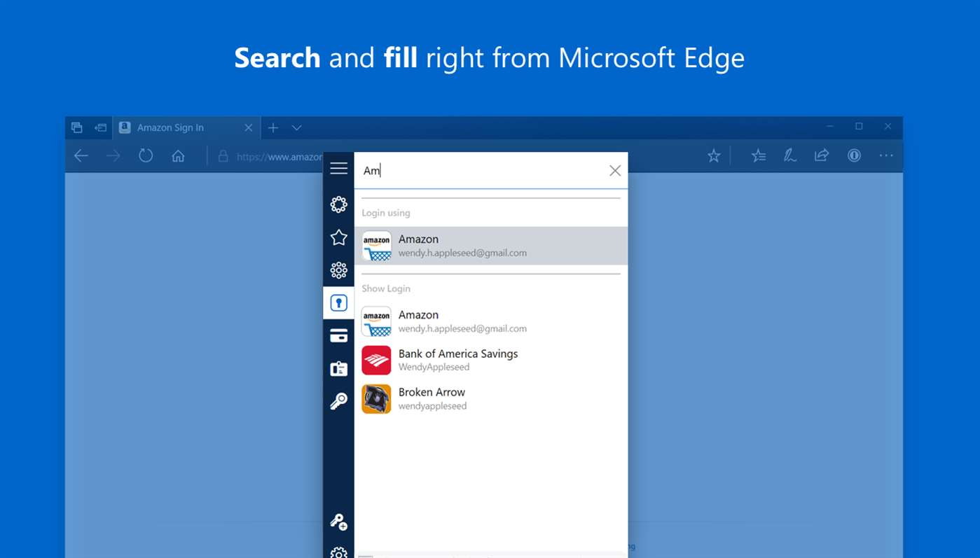Image resolution: width=980 pixels, height=558 pixels.
Task: Open the Identities category icon
Action: [x=339, y=368]
